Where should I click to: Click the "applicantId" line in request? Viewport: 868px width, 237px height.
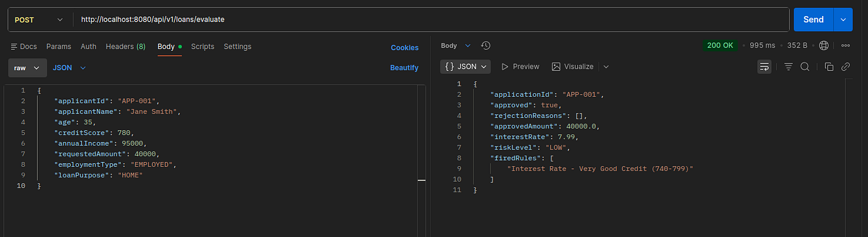107,101
